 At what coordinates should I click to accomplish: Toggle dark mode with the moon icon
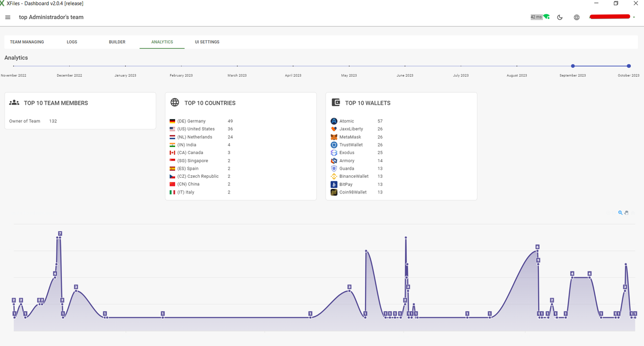[x=560, y=17]
